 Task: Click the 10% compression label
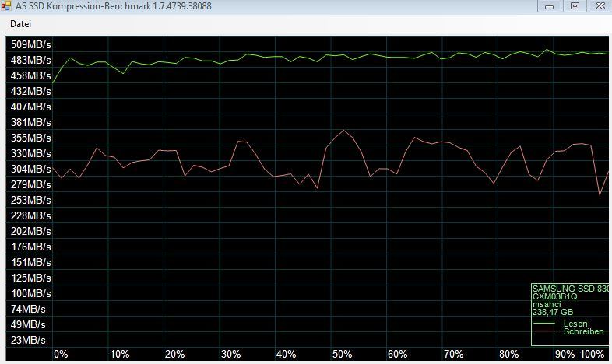tap(119, 354)
